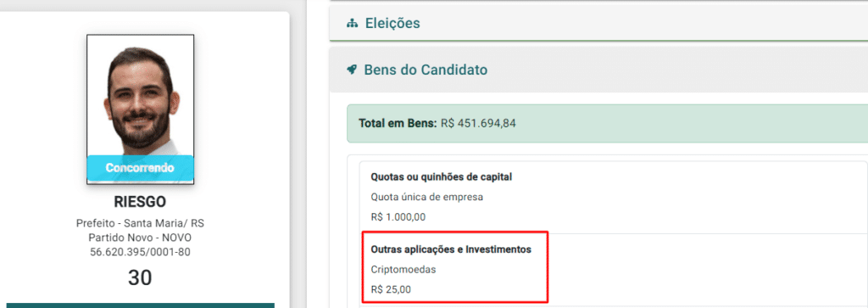Viewport: 868px width, 308px height.
Task: Click the Criptomoedas description
Action: point(403,269)
